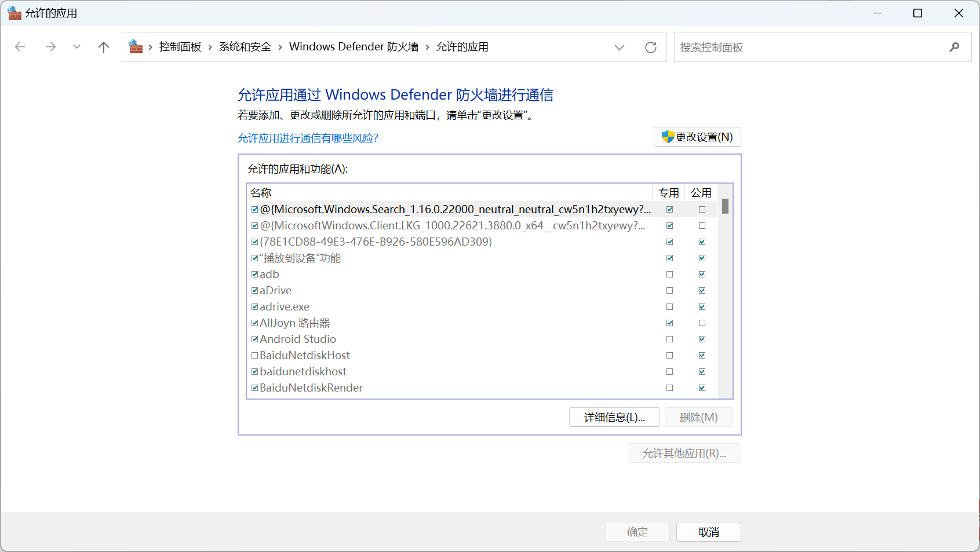This screenshot has width=980, height=552.
Task: Click the 取消 button
Action: pos(709,532)
